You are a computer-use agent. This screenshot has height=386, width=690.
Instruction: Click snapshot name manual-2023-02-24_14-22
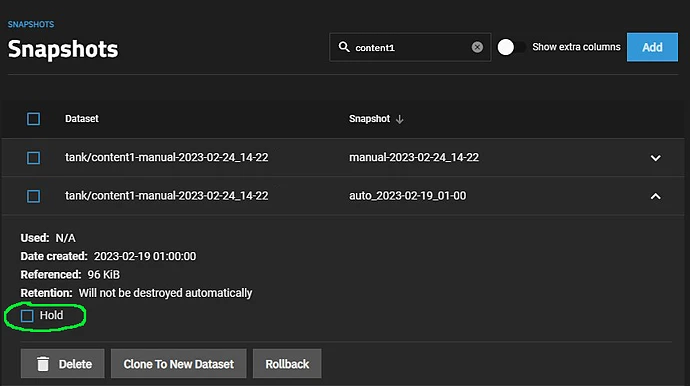pyautogui.click(x=414, y=157)
